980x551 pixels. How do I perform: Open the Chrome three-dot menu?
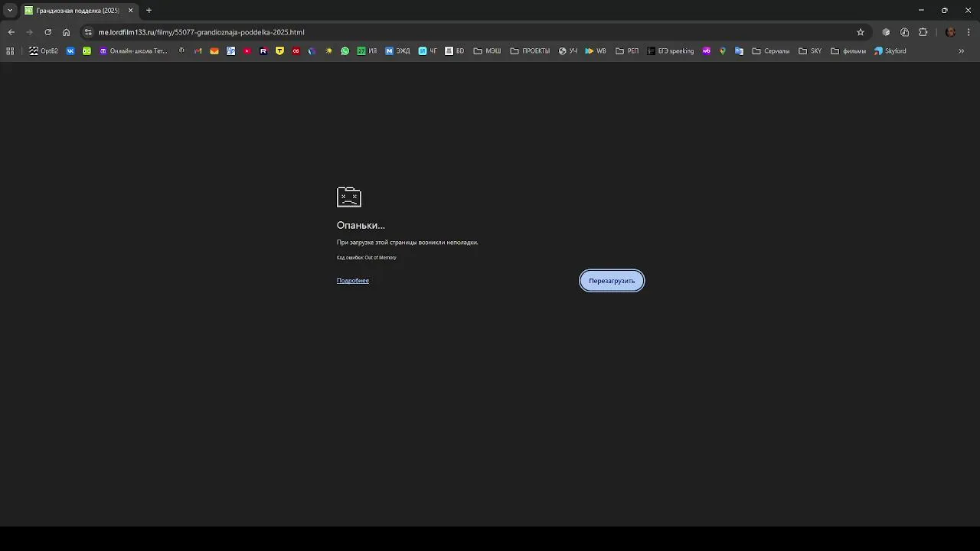(969, 32)
